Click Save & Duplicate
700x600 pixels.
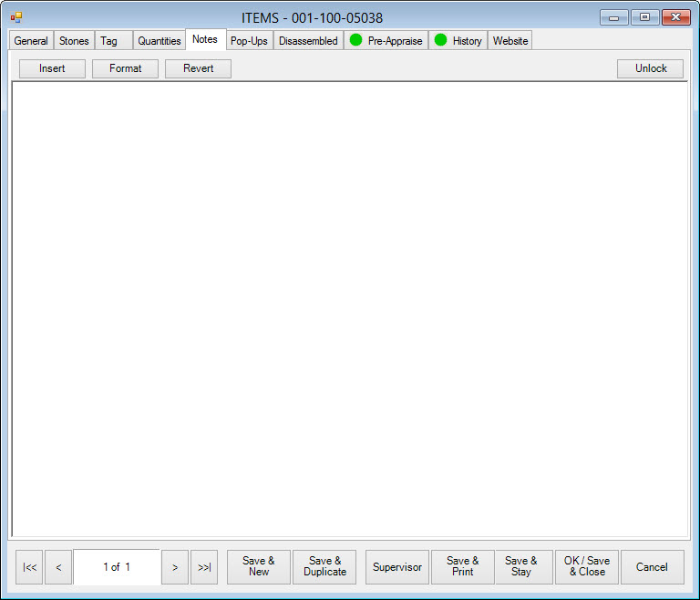pyautogui.click(x=324, y=567)
